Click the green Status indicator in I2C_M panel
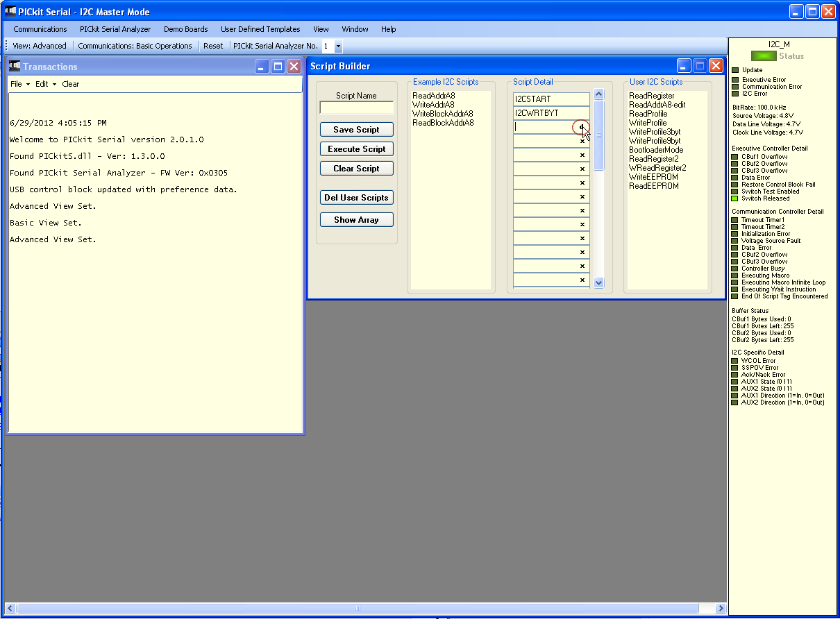Viewport: 840px width, 619px height. (x=764, y=56)
